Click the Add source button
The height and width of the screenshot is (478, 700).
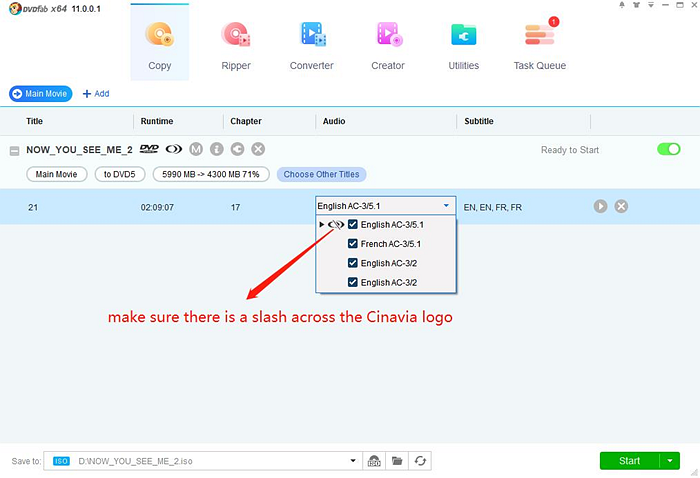[x=96, y=94]
